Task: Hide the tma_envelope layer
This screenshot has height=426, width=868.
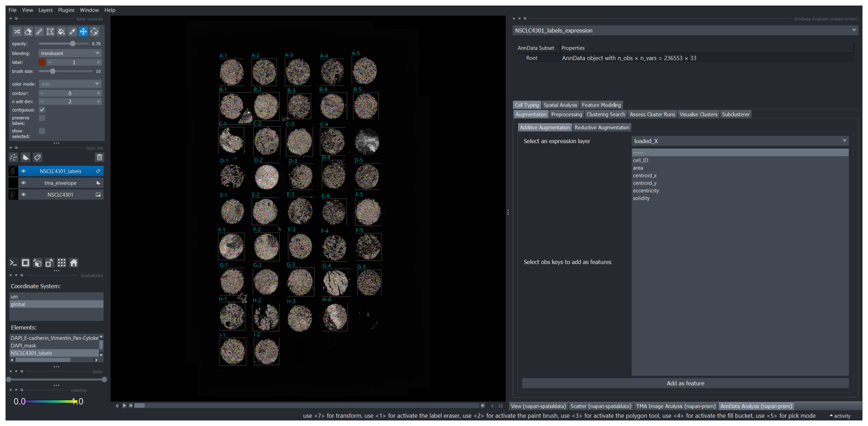Action: [x=23, y=183]
